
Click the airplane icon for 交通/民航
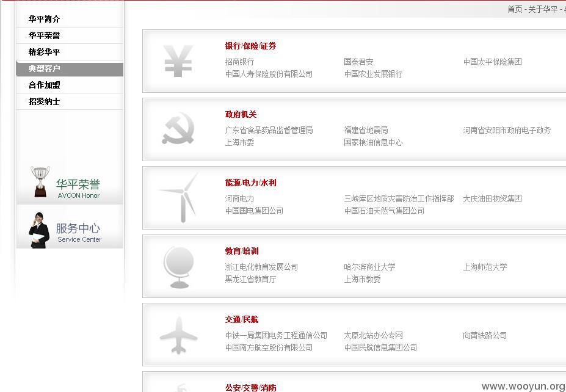click(178, 335)
